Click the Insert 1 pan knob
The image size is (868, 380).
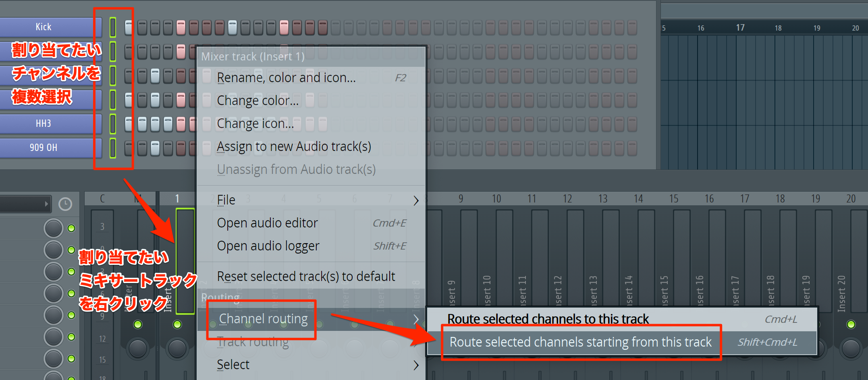177,349
